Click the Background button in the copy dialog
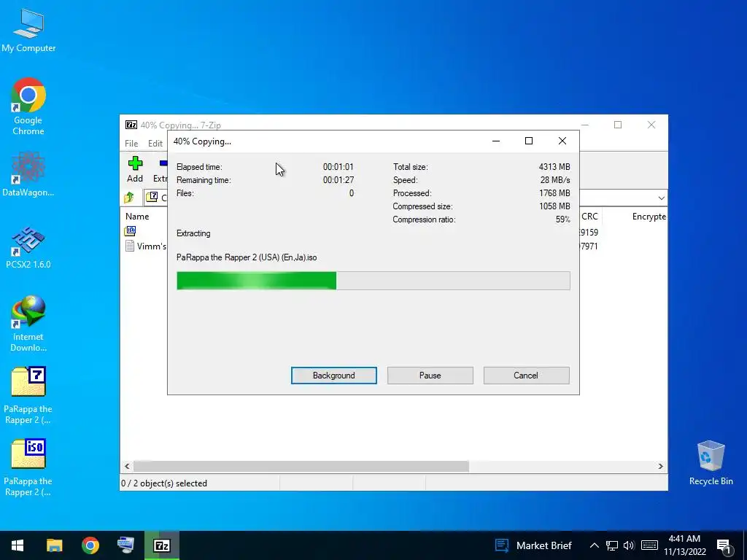747x560 pixels. point(333,376)
